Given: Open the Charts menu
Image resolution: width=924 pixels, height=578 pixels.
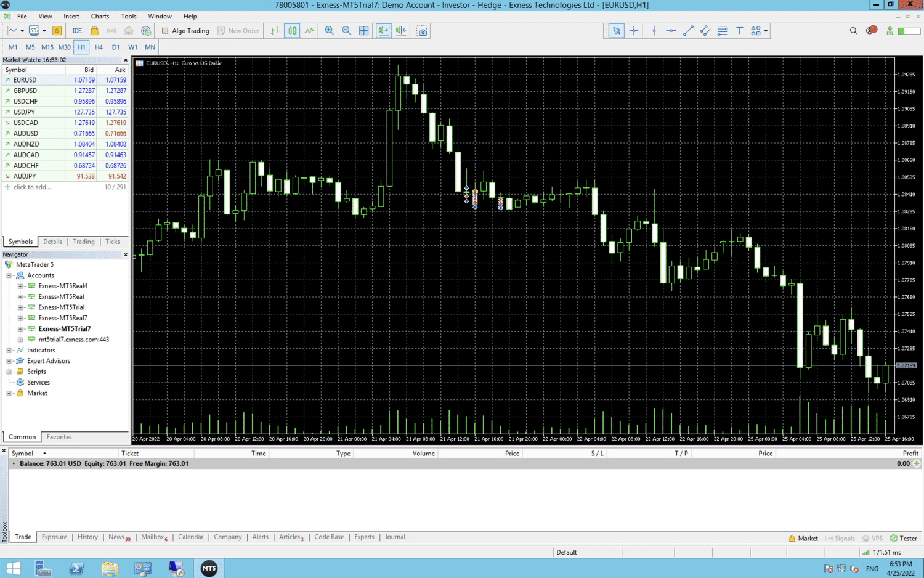Looking at the screenshot, I should click(100, 17).
